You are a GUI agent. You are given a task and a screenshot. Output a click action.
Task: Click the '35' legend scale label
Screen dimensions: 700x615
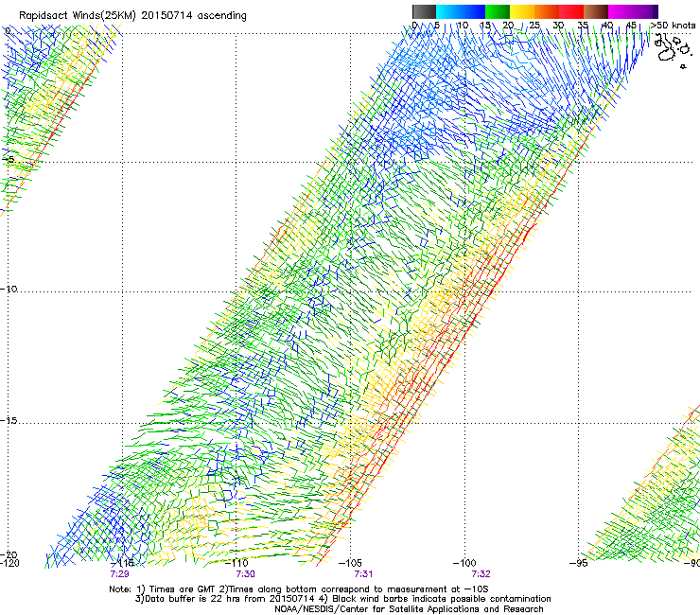(x=583, y=25)
